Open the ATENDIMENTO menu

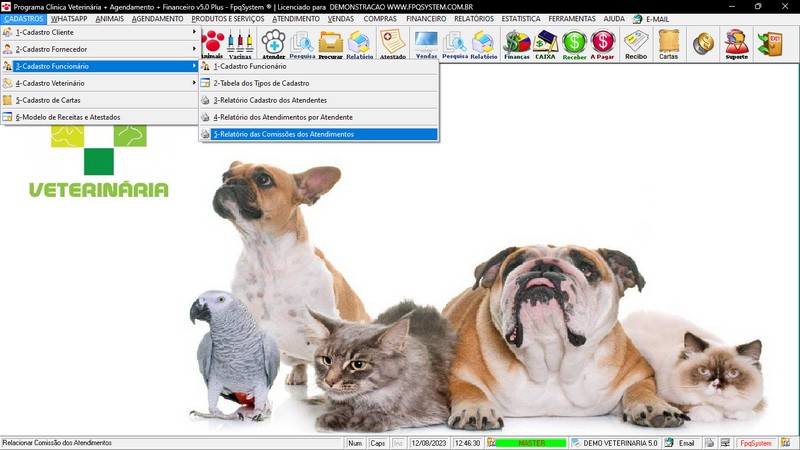pyautogui.click(x=296, y=19)
